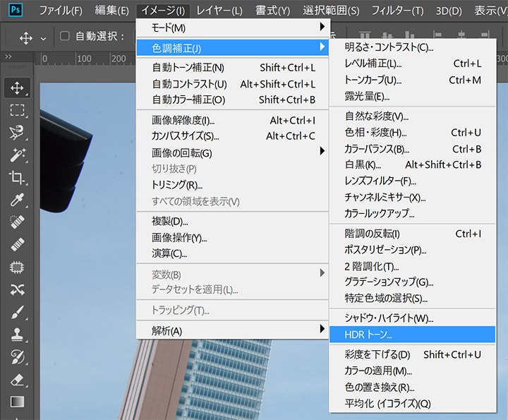Expand the 画像の回転(G) submenu
The height and width of the screenshot is (420, 508).
tap(232, 152)
